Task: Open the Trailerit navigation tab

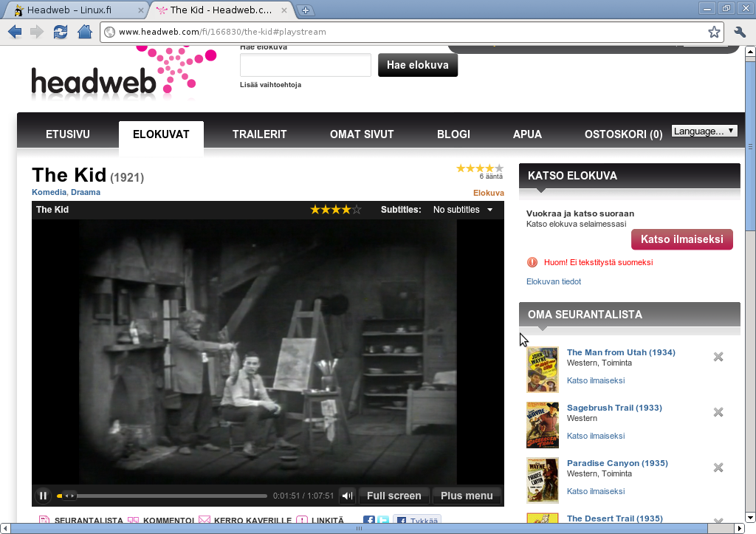Action: (x=259, y=134)
